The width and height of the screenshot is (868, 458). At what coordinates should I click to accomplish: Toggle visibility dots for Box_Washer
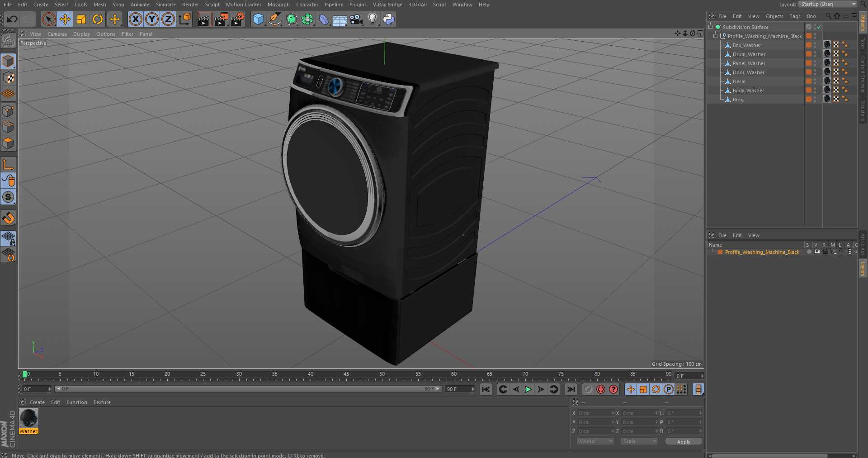815,45
